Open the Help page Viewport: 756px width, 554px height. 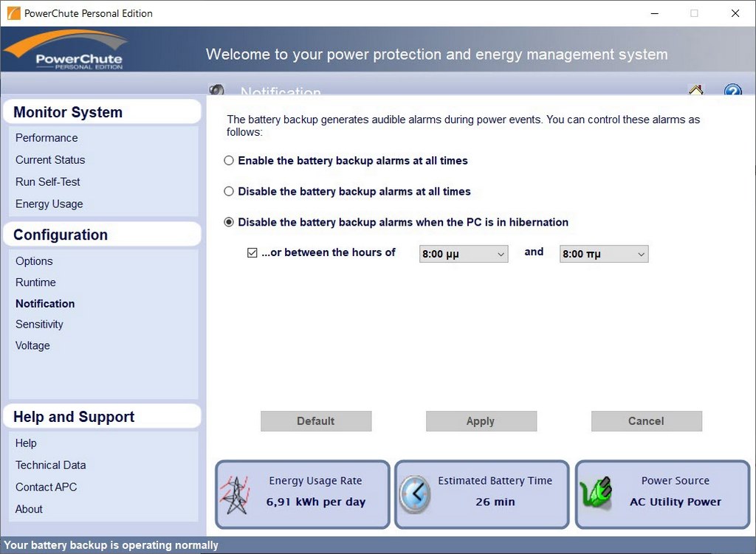tap(26, 443)
